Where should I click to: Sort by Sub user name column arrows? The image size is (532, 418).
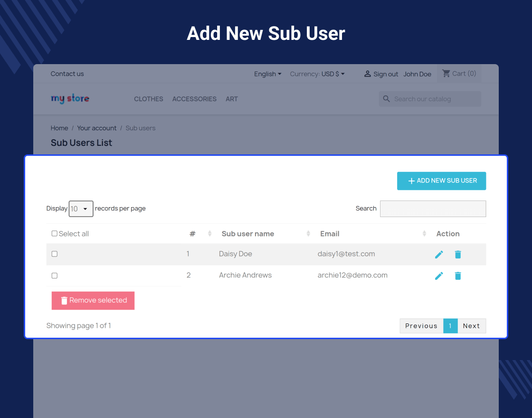308,233
